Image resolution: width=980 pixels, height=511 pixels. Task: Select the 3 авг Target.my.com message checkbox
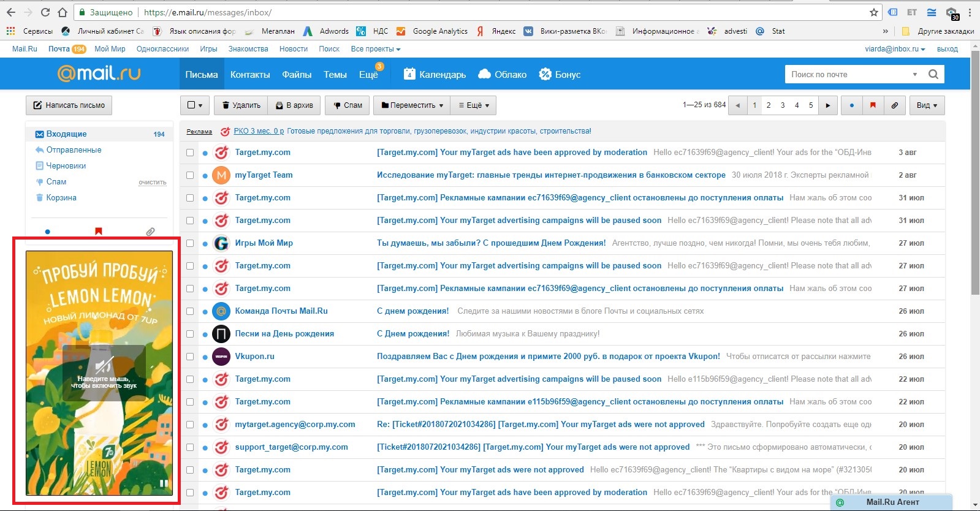pyautogui.click(x=190, y=153)
